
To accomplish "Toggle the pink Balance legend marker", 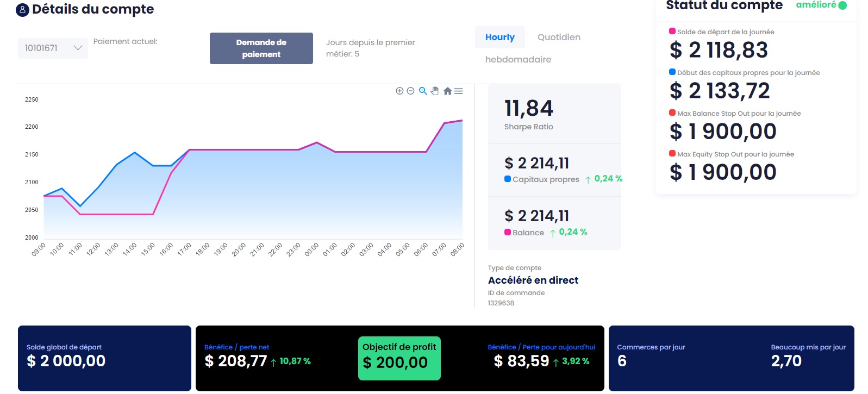I will coord(508,232).
